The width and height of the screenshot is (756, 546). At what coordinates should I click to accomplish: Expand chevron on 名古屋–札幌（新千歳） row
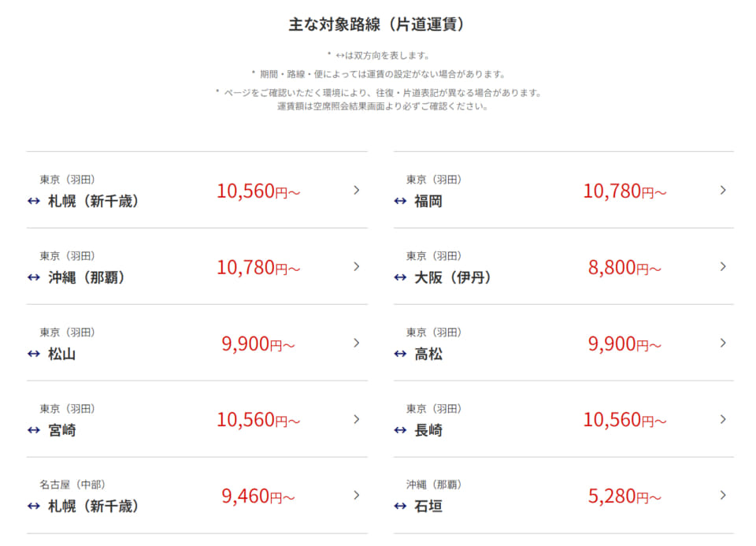click(356, 496)
